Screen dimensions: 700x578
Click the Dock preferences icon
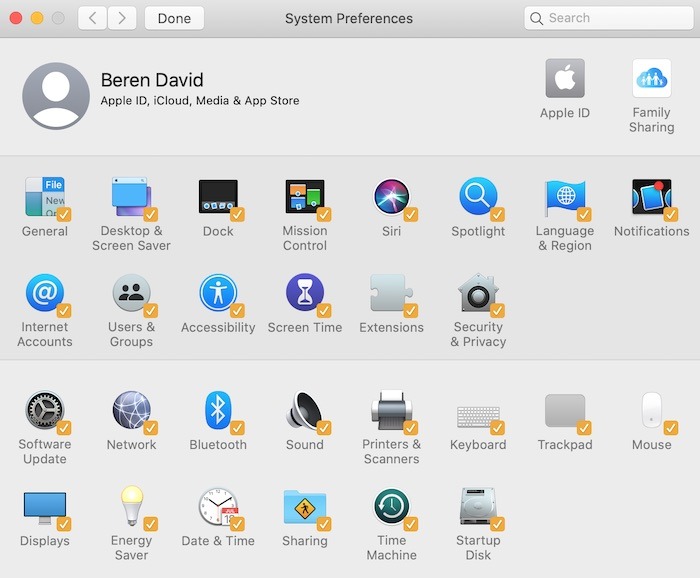coord(218,196)
